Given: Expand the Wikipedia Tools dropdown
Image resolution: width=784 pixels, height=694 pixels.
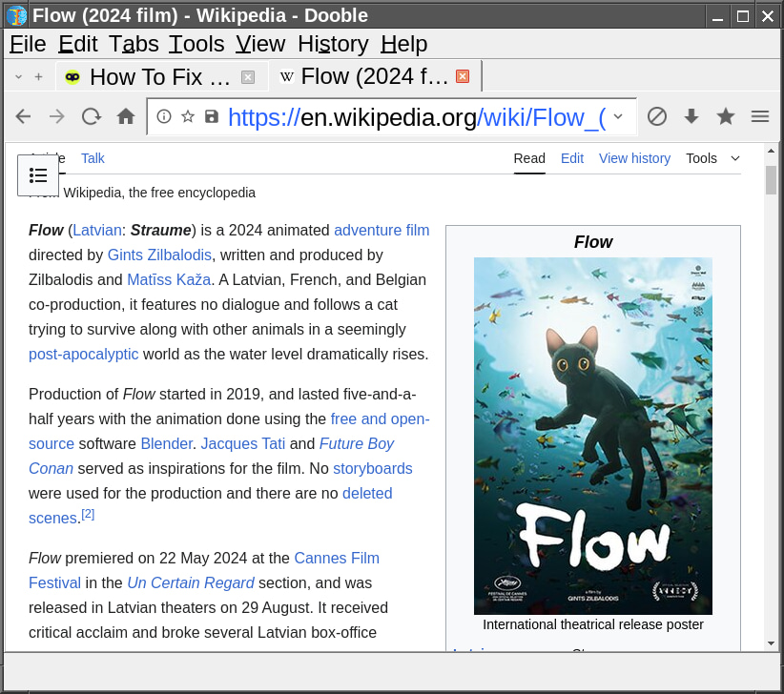Looking at the screenshot, I should coord(712,158).
